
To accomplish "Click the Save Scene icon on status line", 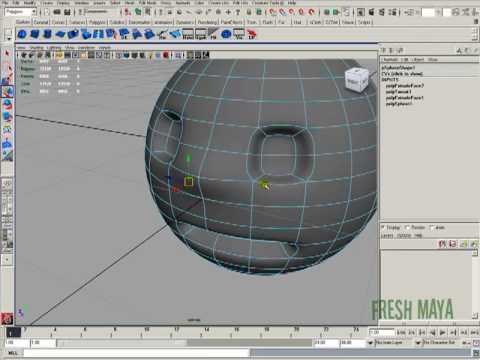I will tap(67, 12).
